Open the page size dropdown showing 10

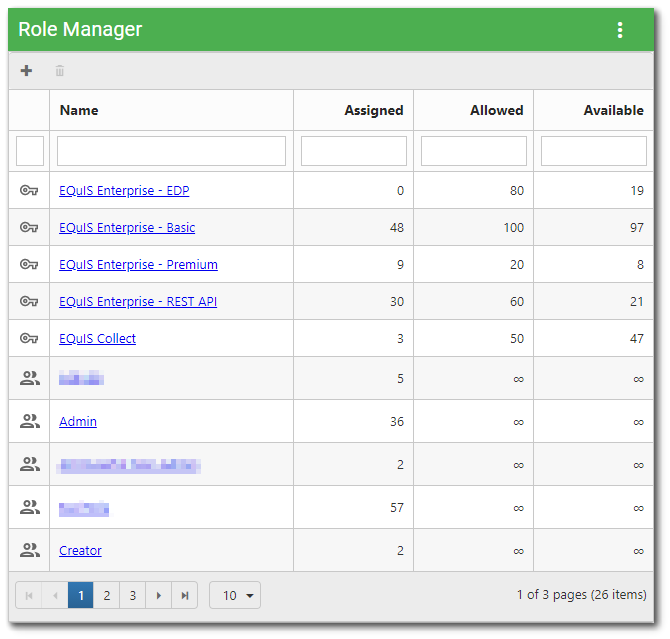[x=235, y=595]
